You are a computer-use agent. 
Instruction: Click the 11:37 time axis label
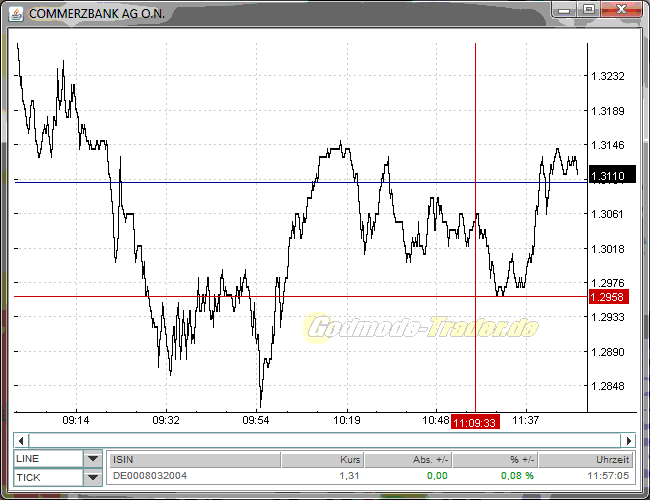(526, 420)
